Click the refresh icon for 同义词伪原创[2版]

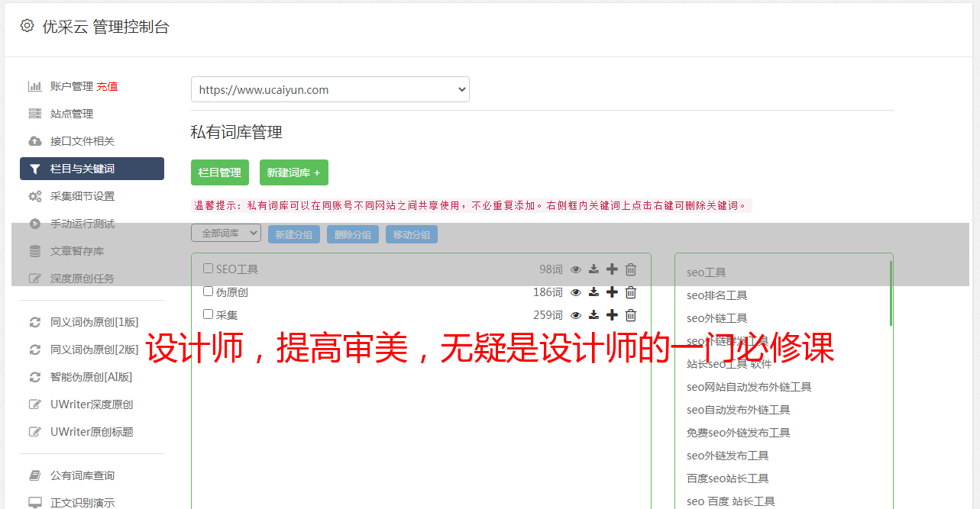click(35, 350)
